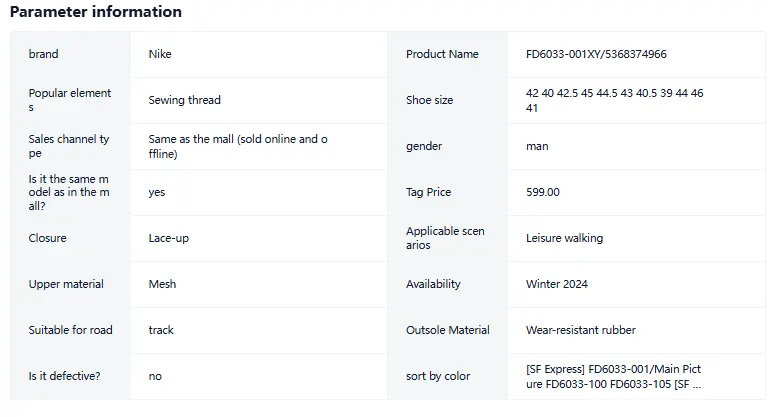Click the Suitable for road value track
The height and width of the screenshot is (417, 769).
[161, 330]
